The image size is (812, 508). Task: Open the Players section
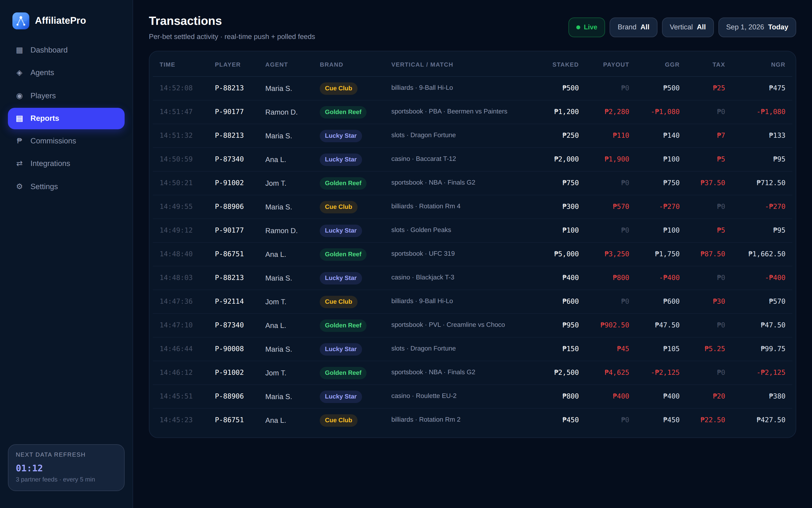coord(66,96)
